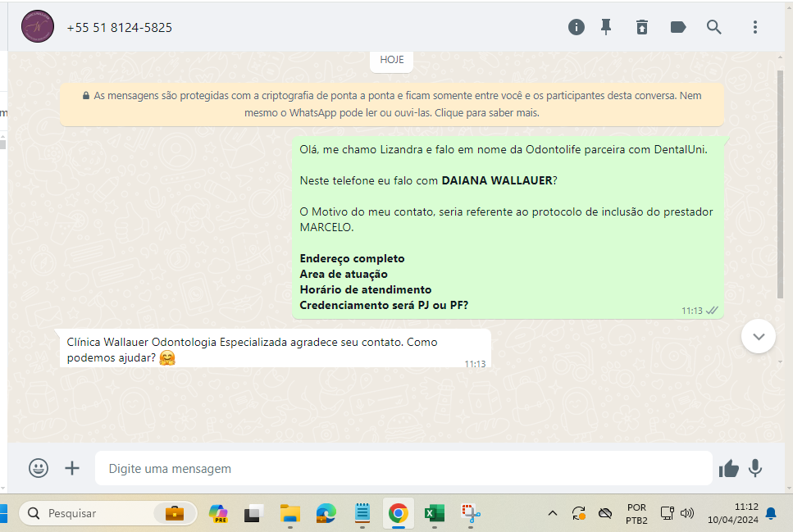Open the POR PTB2 language switcher
Screen dimensions: 793x532
636,513
